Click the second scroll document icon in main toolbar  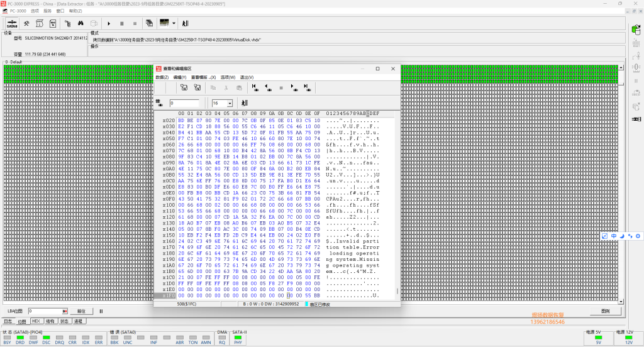click(53, 23)
